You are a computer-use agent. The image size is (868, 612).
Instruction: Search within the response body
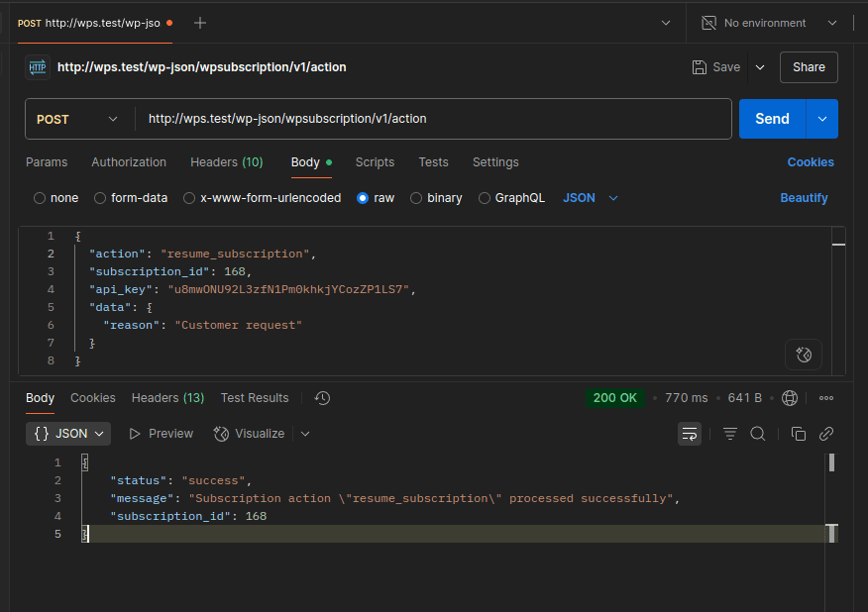(758, 434)
